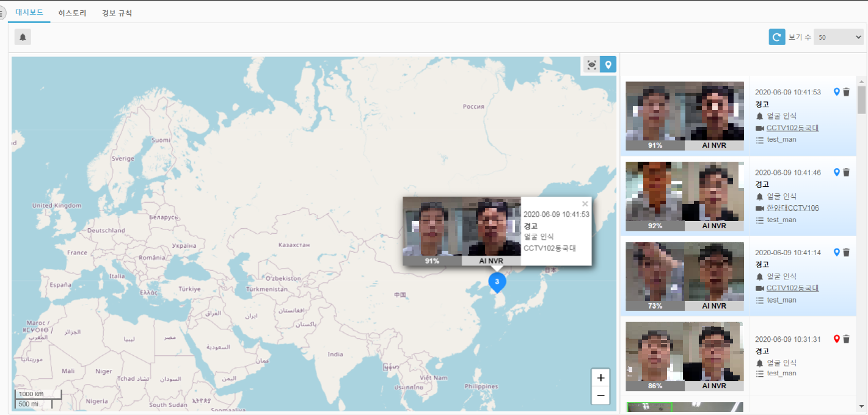Switch to face recognition view on map
The width and height of the screenshot is (868, 415).
coord(591,65)
